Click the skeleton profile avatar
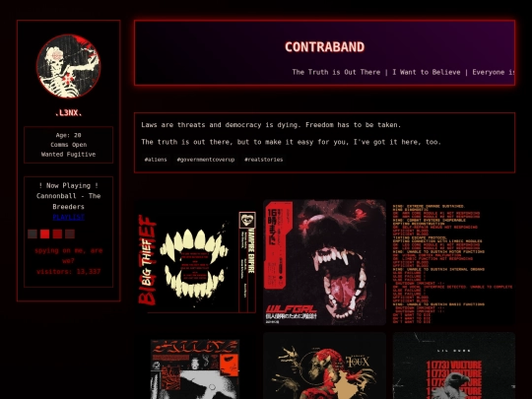This screenshot has height=399, width=532. pyautogui.click(x=69, y=66)
